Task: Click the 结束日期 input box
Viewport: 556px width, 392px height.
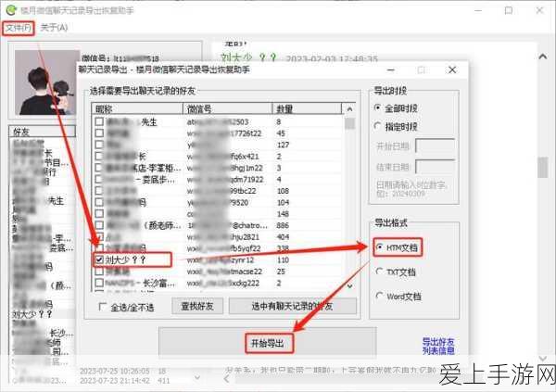Action: [435, 167]
